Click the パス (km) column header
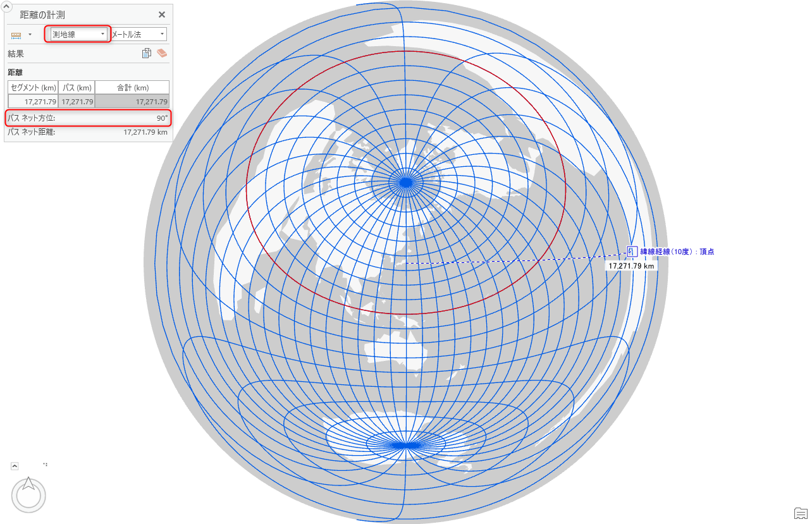 (x=77, y=87)
